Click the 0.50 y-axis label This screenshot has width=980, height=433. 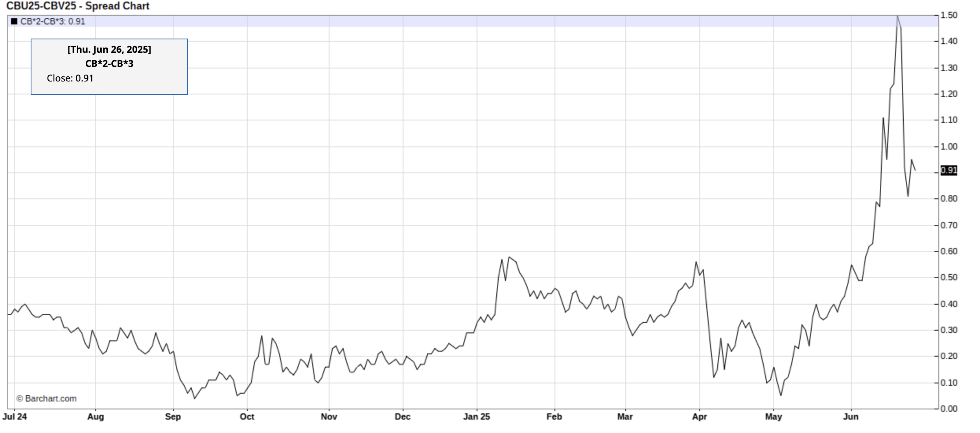[949, 278]
